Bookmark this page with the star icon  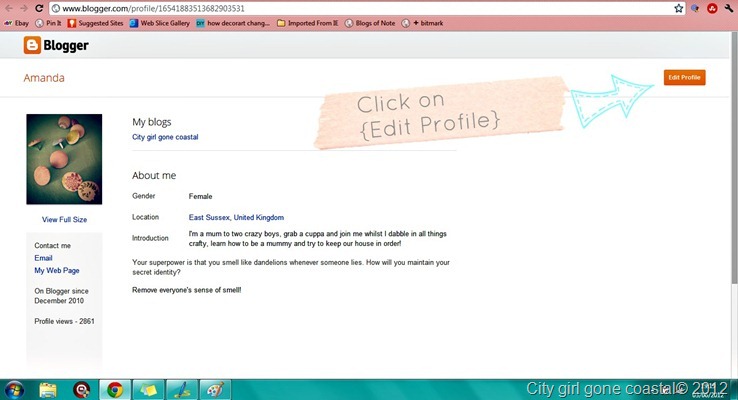(678, 8)
